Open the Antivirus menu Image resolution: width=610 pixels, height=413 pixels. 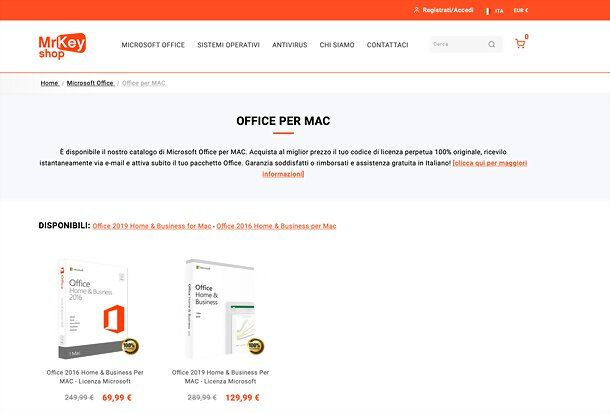pyautogui.click(x=289, y=45)
